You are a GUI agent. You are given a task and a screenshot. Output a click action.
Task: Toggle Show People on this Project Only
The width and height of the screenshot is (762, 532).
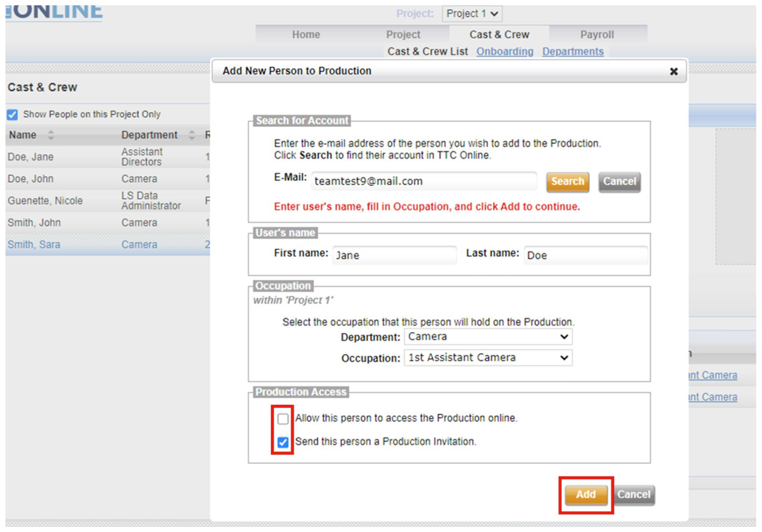tap(13, 115)
